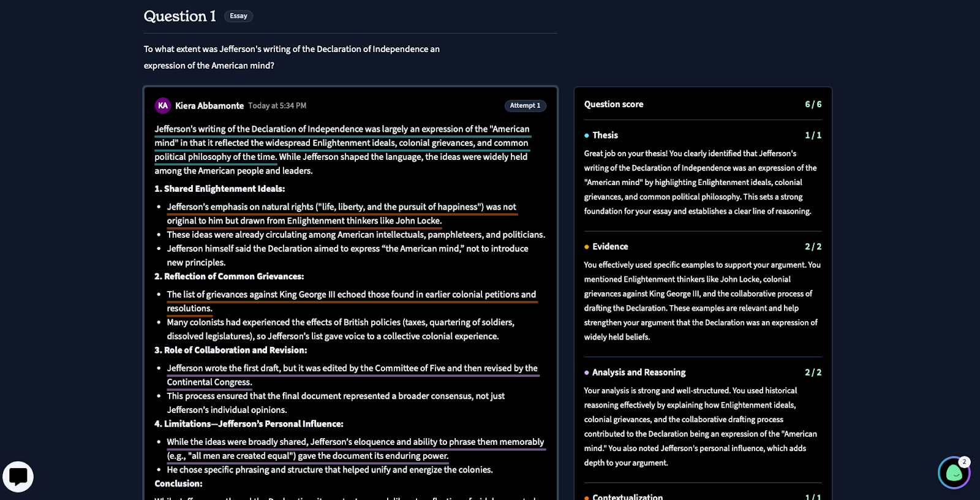
Task: Click bullet "Jefferson himself said the Declaration aimed"
Action: tap(347, 256)
